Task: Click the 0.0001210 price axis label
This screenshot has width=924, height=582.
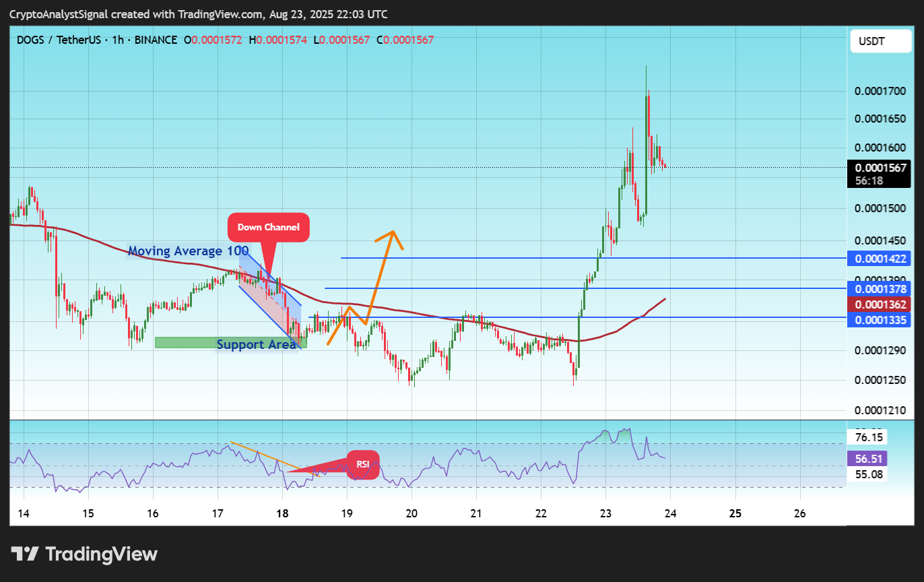Action: (881, 410)
